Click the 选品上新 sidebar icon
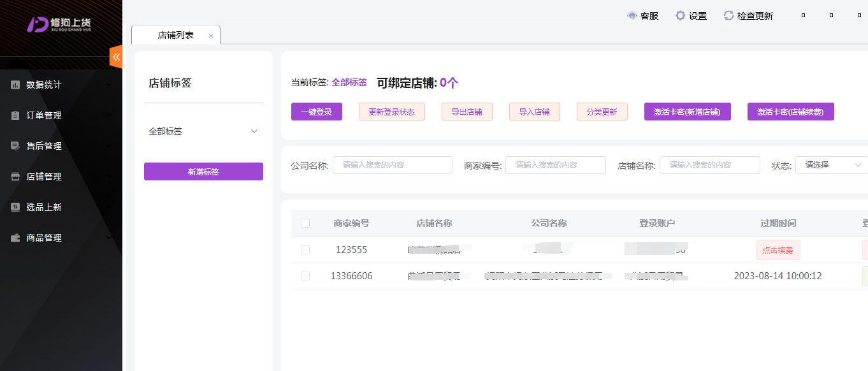Image resolution: width=868 pixels, height=371 pixels. pyautogui.click(x=15, y=207)
